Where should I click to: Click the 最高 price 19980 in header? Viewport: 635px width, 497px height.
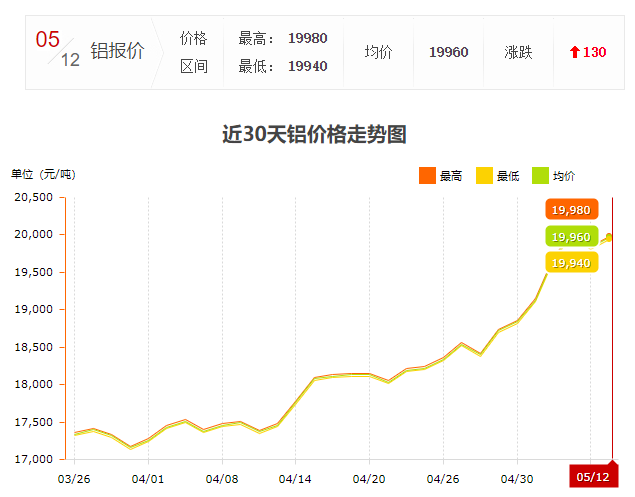(x=307, y=38)
